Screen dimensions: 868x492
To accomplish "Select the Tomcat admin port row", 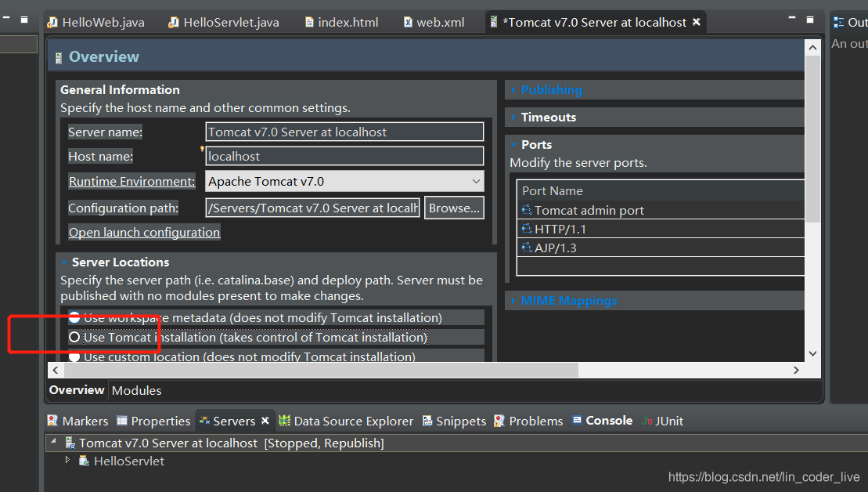I will tap(661, 210).
